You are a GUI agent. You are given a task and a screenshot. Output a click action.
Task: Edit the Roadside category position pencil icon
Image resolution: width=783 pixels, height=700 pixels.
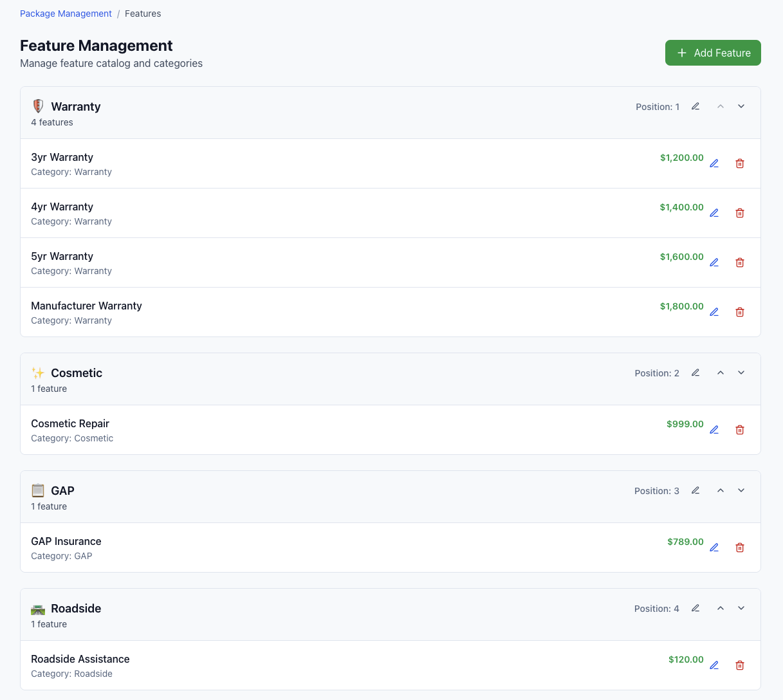[695, 608]
